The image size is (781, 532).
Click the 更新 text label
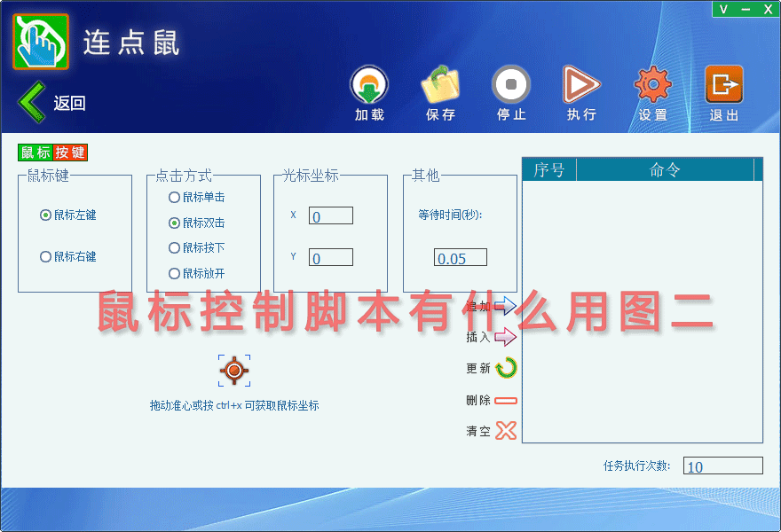click(x=478, y=368)
